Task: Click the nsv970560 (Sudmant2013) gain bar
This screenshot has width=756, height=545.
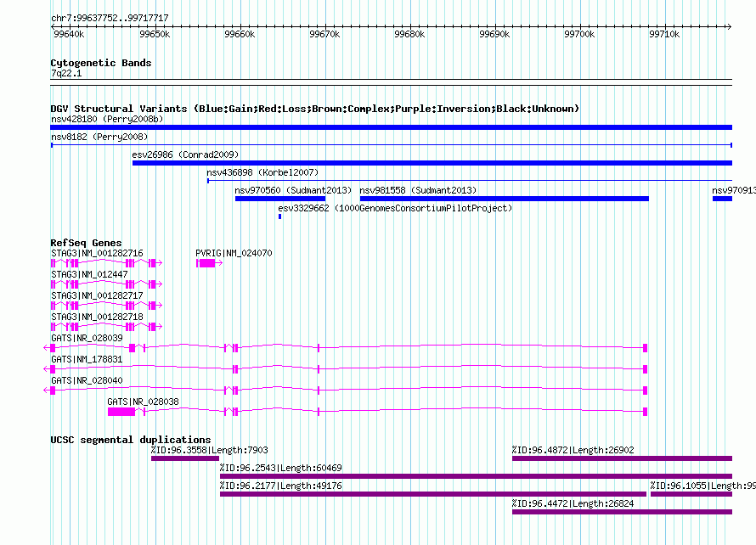Action: click(280, 199)
